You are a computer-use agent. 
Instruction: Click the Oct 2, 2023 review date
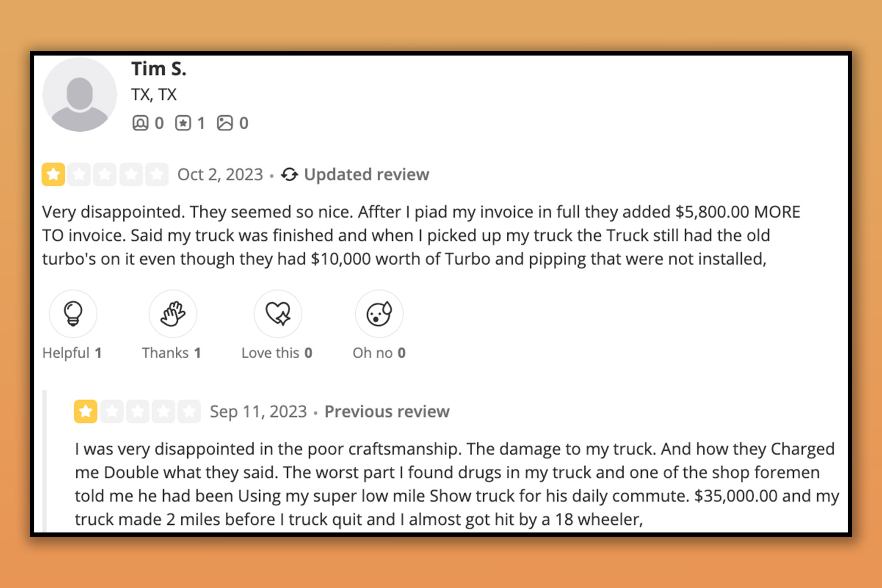pos(220,174)
